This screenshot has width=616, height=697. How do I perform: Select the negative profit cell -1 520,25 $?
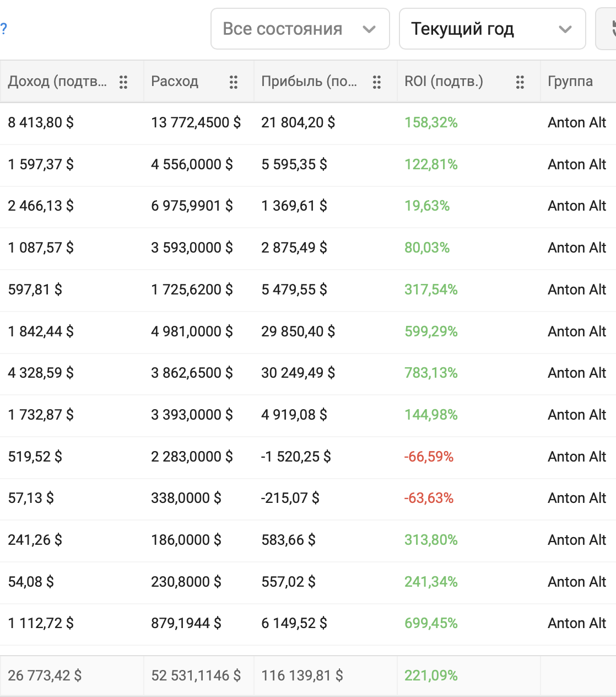(x=296, y=457)
